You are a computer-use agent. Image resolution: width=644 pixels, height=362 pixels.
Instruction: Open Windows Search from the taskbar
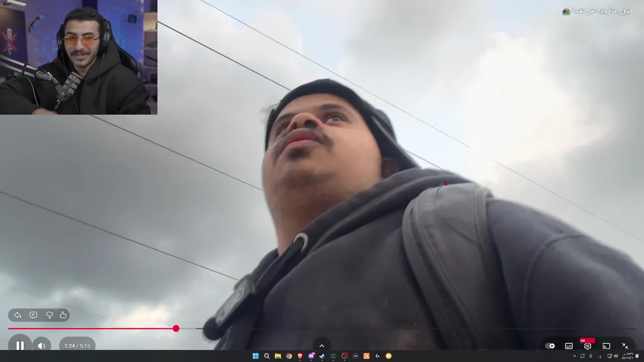point(267,356)
